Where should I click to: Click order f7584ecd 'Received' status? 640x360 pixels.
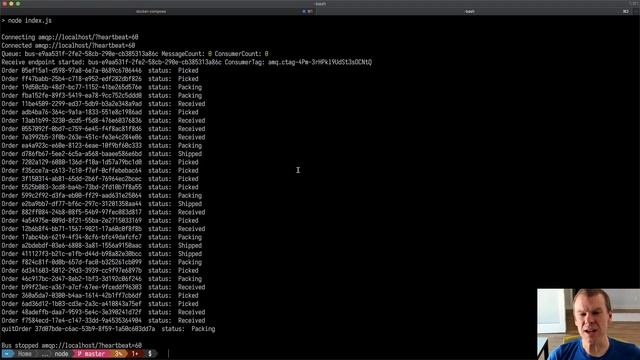pos(191,320)
